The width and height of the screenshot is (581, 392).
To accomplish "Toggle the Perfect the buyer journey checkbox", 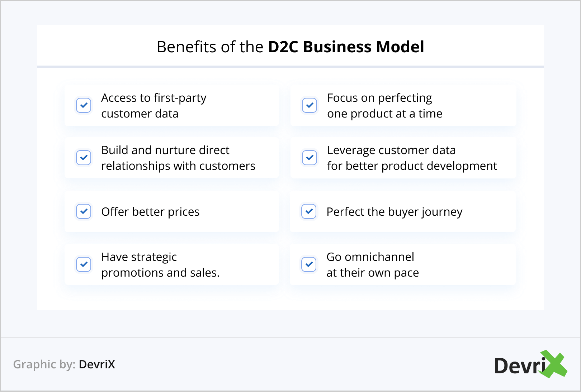I will click(x=309, y=211).
